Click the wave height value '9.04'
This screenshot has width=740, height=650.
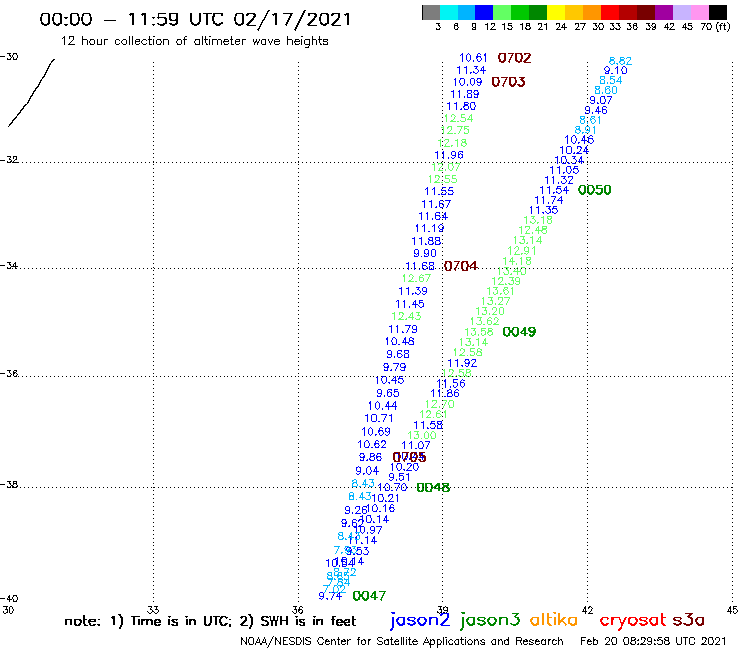point(367,471)
